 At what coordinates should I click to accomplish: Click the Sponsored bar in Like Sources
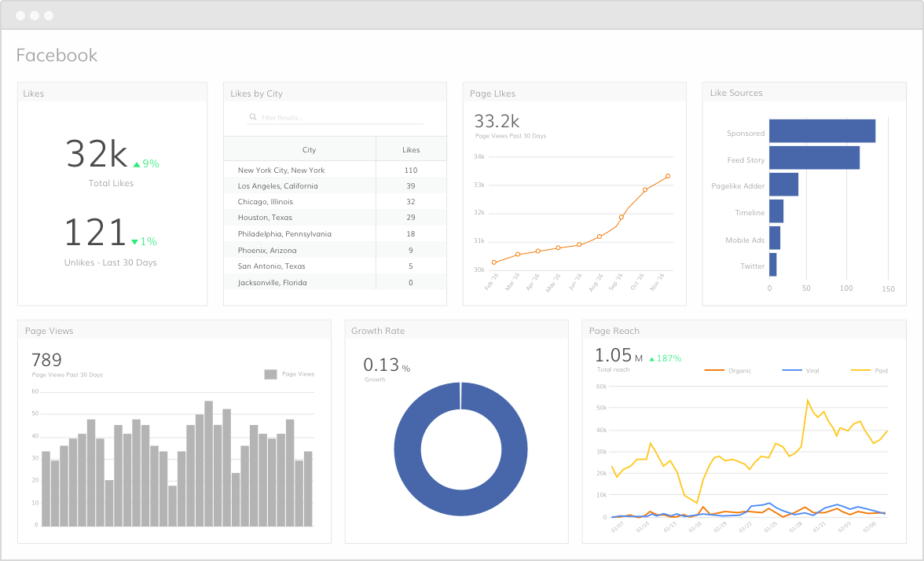click(822, 130)
